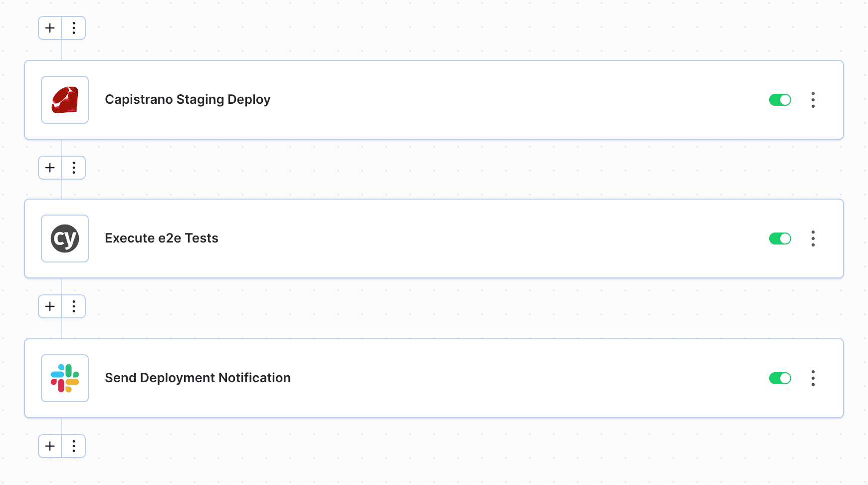868x485 pixels.
Task: Click the green toggle indicator on Execute e2e Tests
Action: click(780, 239)
